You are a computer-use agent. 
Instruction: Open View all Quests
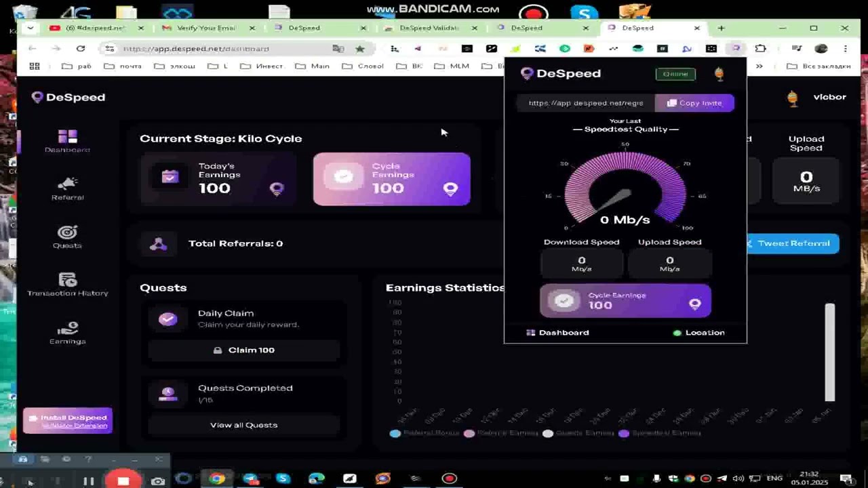coord(243,425)
